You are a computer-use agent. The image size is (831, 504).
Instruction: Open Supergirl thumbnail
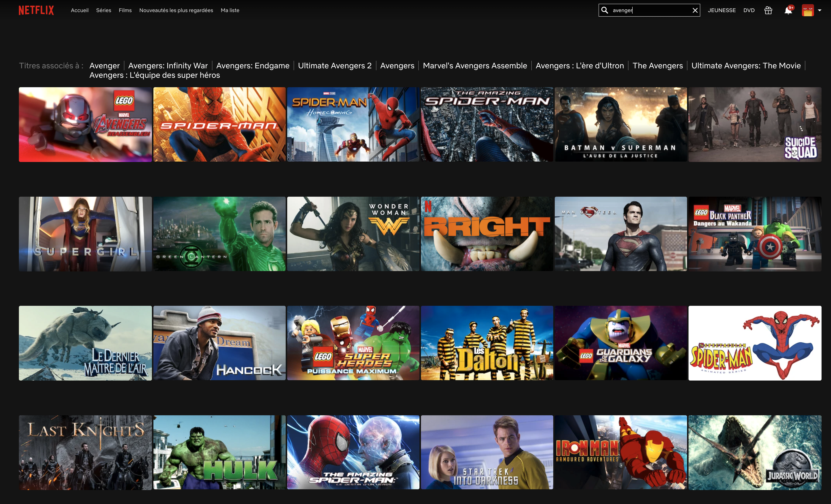click(x=85, y=234)
